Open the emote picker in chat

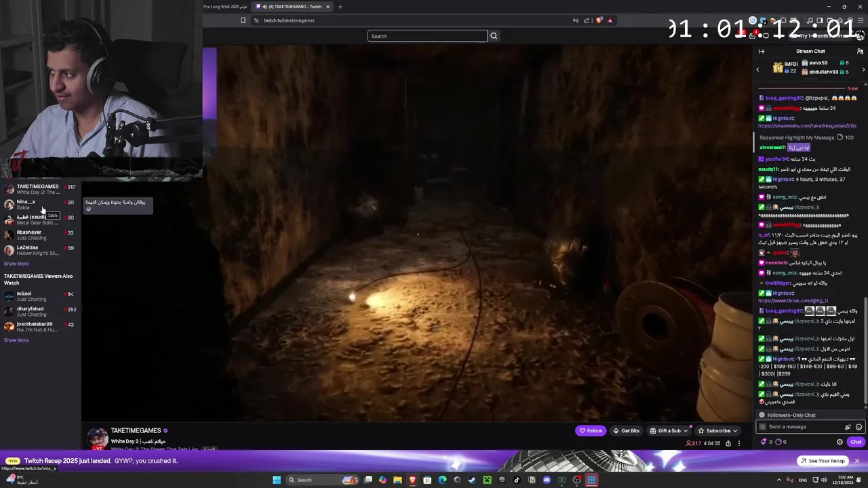859,427
